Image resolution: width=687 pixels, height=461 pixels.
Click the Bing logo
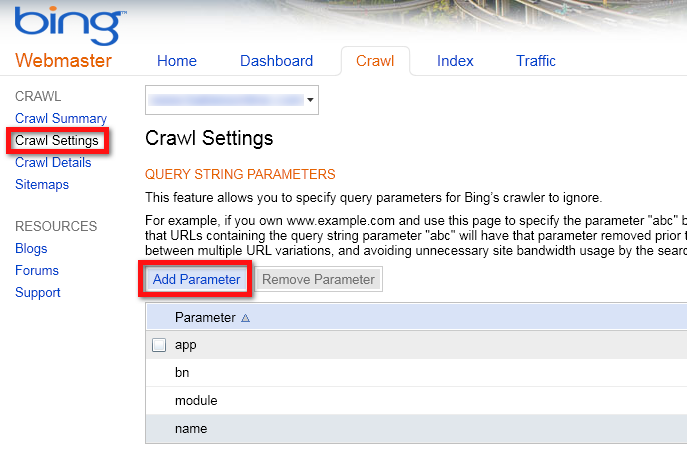click(70, 26)
